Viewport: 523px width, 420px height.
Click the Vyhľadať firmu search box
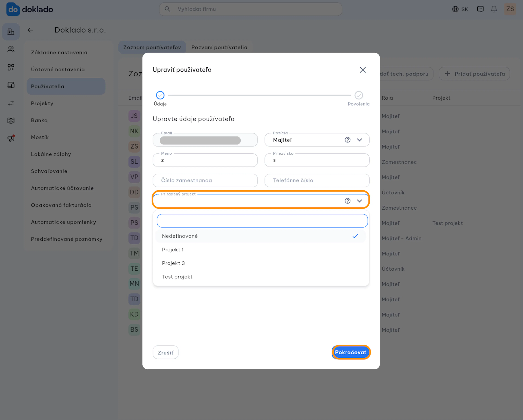click(251, 9)
